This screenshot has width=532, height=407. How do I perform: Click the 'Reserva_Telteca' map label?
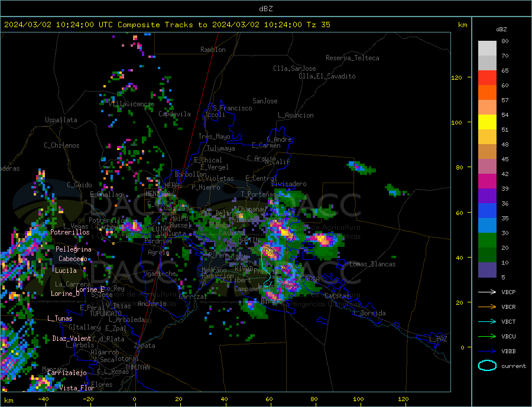pyautogui.click(x=352, y=58)
